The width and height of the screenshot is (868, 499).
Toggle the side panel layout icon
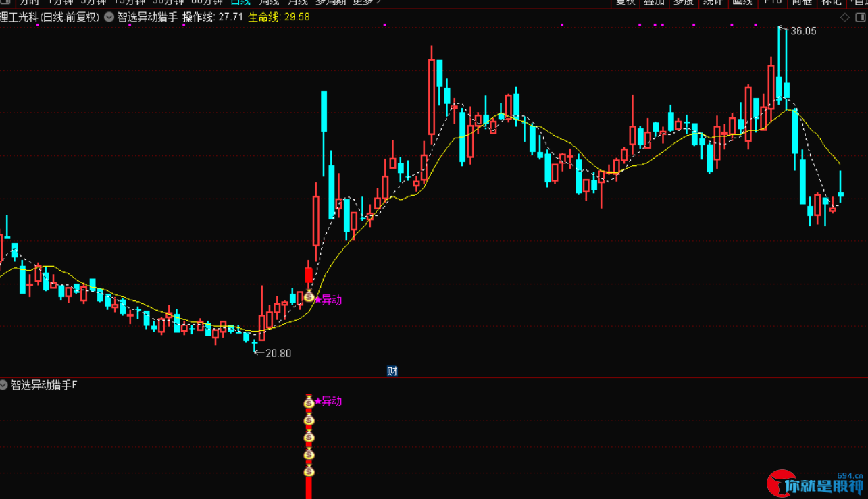(861, 18)
